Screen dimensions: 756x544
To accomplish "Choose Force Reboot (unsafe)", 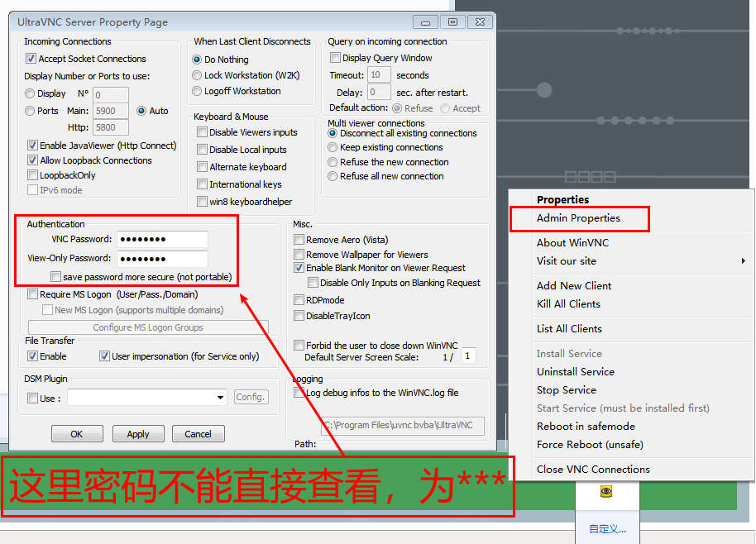I will (590, 444).
